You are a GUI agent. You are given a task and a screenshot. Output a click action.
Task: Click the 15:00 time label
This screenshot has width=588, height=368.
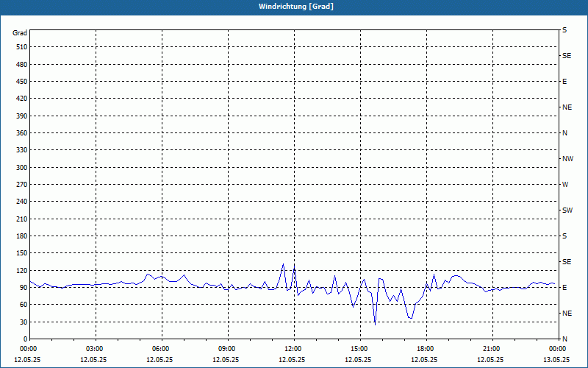pos(360,349)
